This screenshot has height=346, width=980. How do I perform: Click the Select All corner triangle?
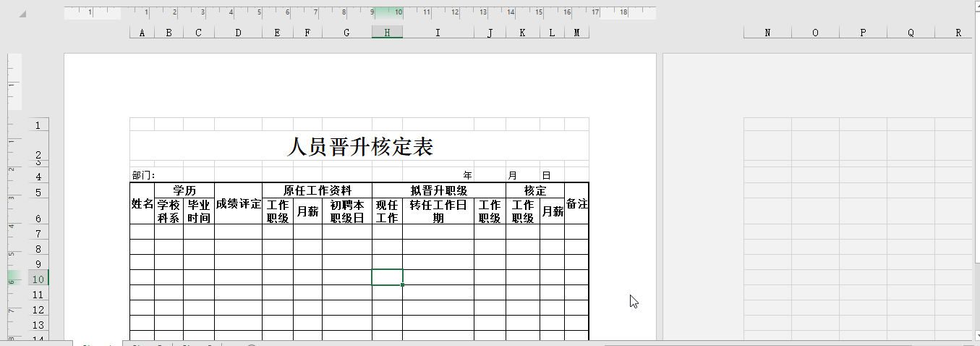(x=21, y=15)
